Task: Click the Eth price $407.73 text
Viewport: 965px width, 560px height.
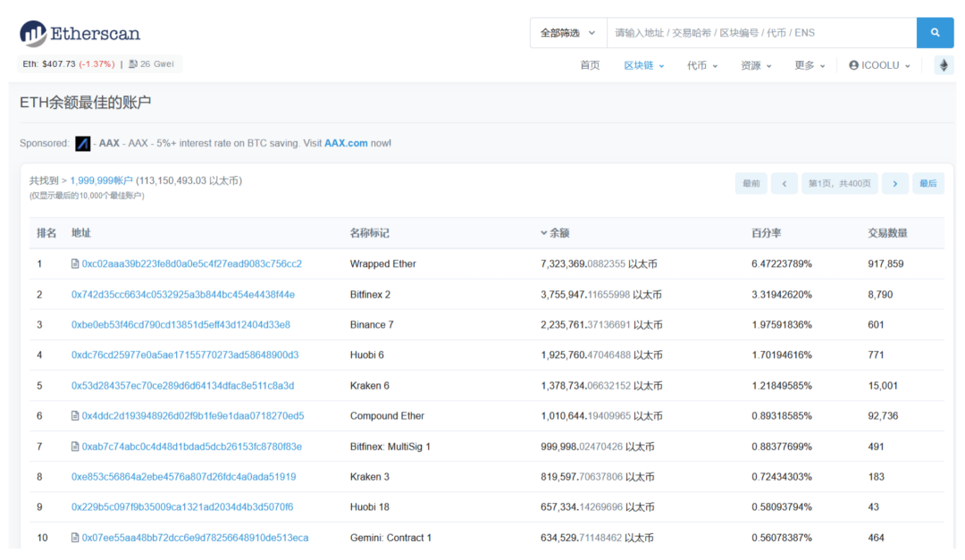Action: point(49,64)
